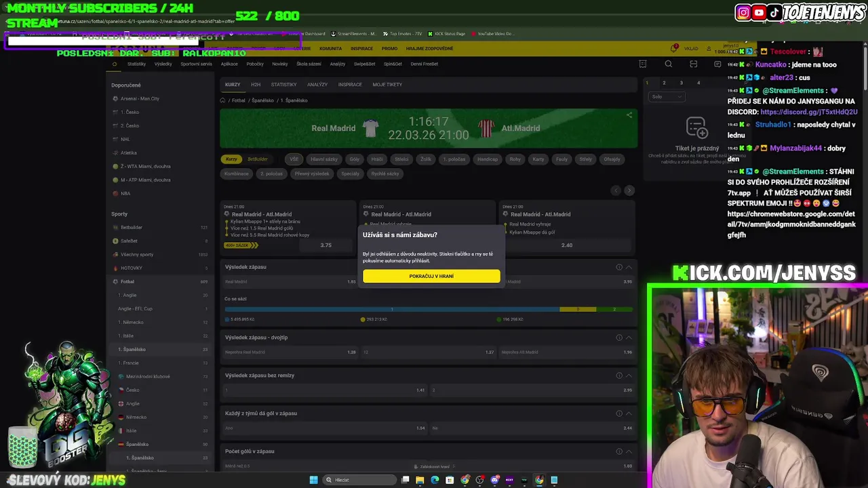
Task: Open Arsenal - Man.City recommended link
Action: (140, 98)
